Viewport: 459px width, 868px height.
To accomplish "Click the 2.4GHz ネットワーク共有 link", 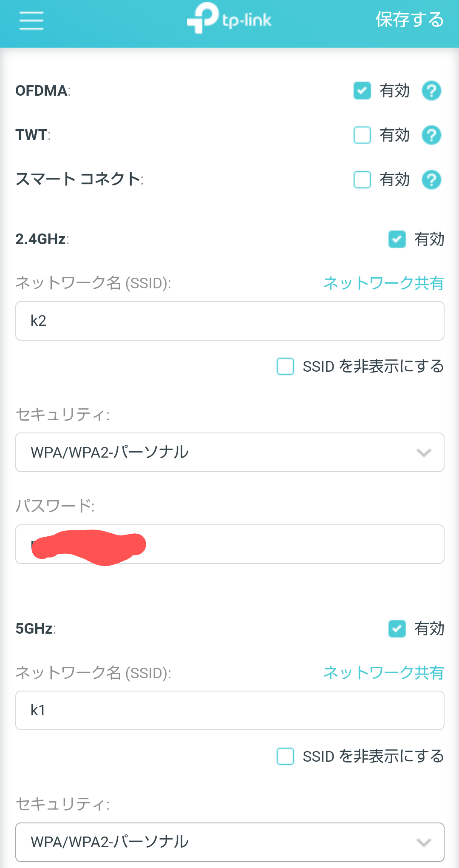I will click(383, 283).
